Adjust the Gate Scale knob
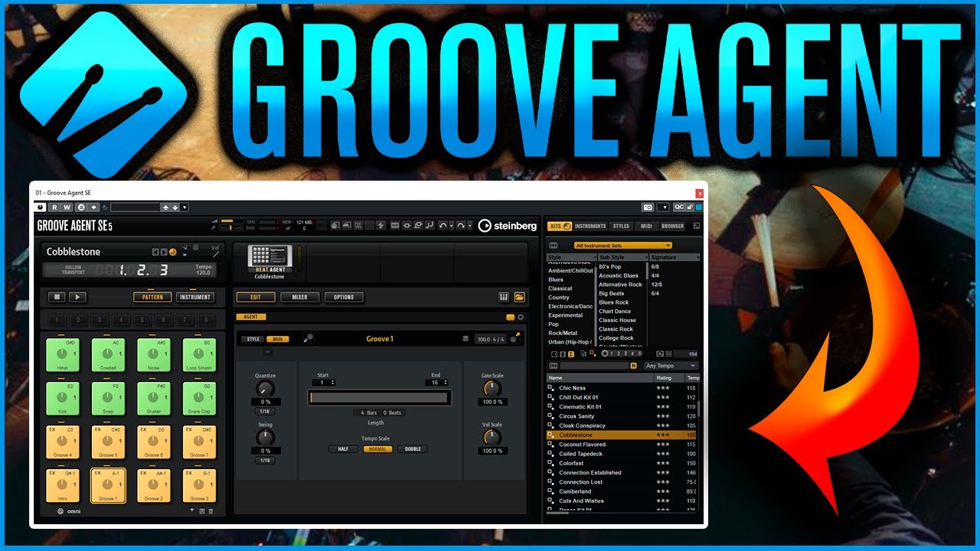 point(492,389)
